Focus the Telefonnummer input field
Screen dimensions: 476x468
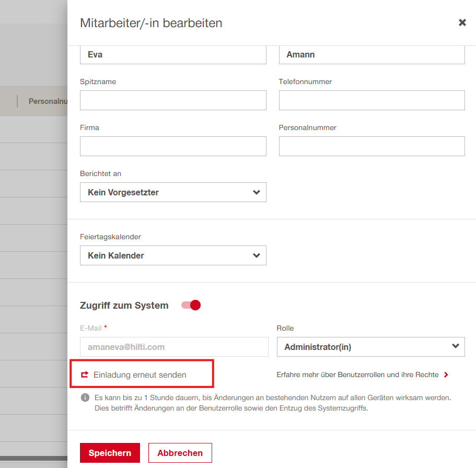pos(371,100)
